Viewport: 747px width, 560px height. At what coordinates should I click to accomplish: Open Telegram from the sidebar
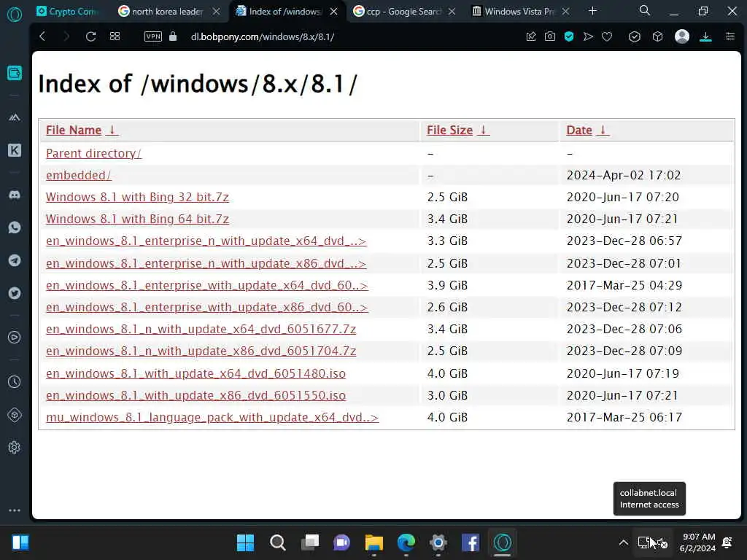click(x=15, y=260)
